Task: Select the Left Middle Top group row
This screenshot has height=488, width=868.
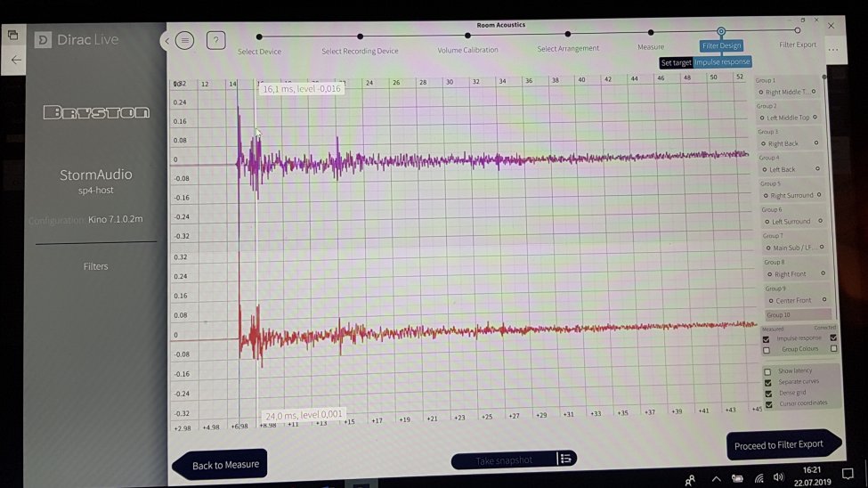Action: [x=790, y=118]
